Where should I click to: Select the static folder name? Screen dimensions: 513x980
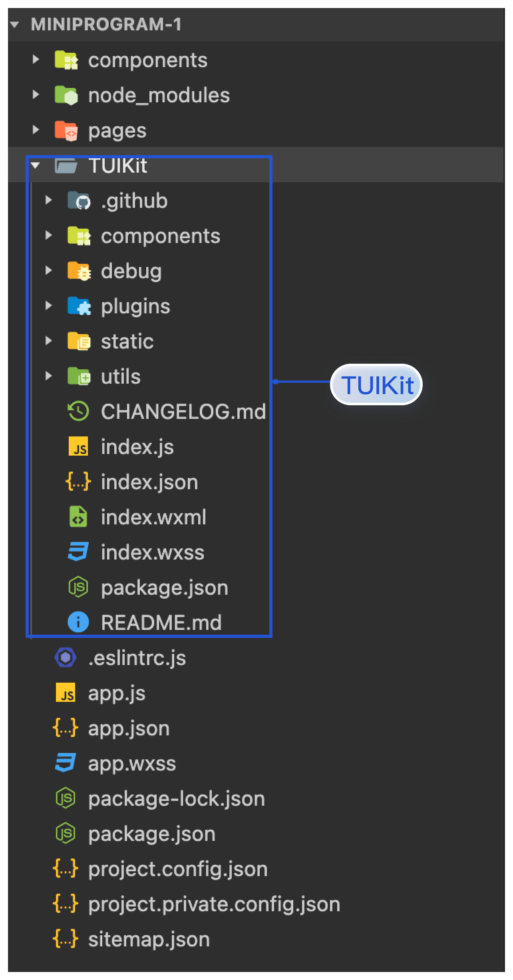pyautogui.click(x=127, y=342)
